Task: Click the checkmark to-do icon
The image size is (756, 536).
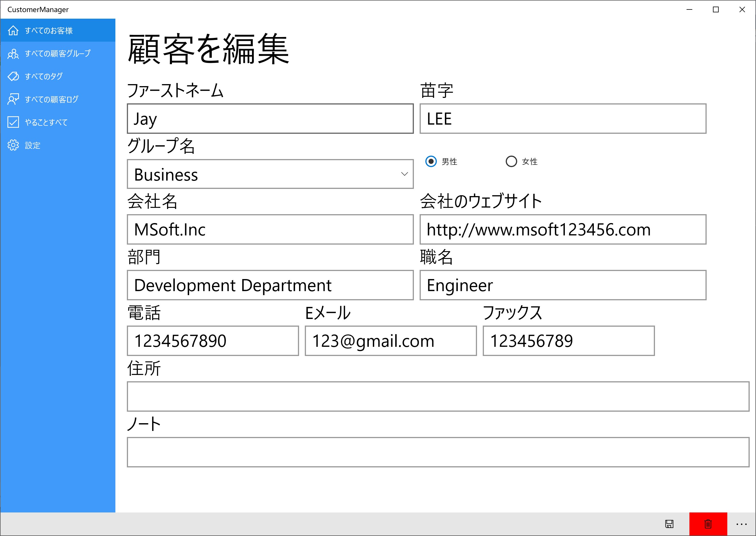Action: point(13,122)
